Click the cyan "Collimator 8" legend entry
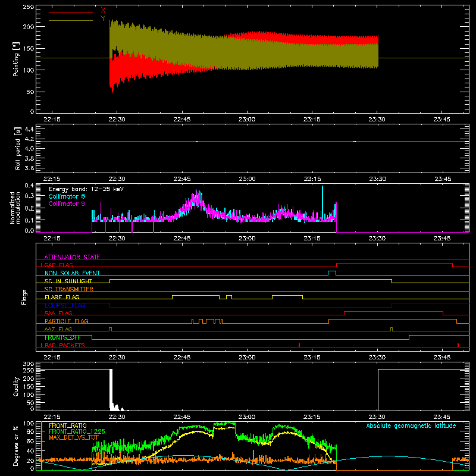This screenshot has height=476, width=476. pos(67,196)
